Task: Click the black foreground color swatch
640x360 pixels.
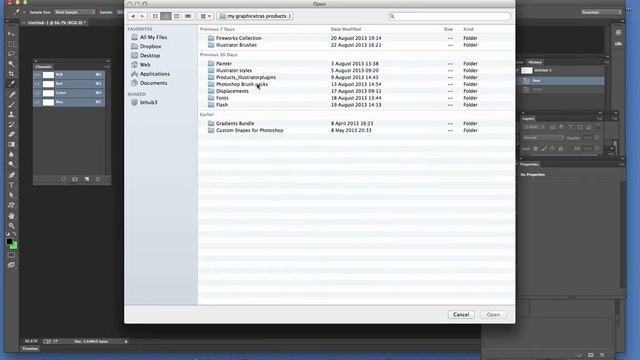Action: [x=9, y=242]
